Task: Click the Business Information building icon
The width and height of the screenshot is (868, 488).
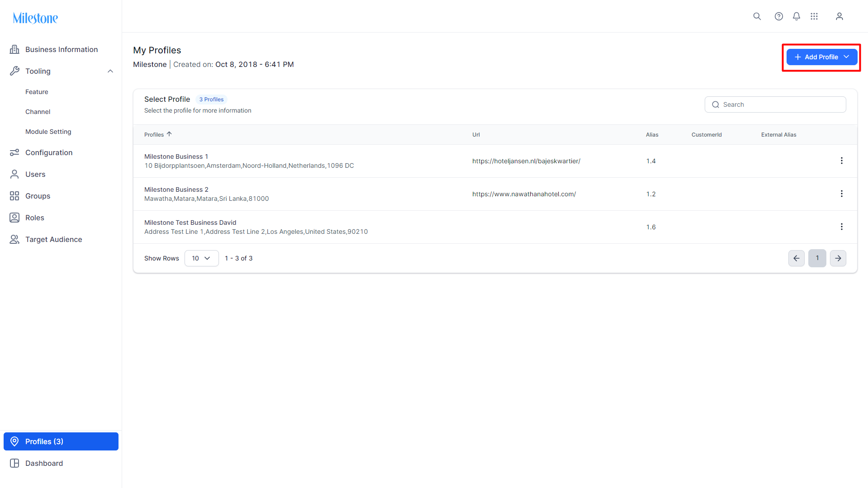Action: (14, 49)
